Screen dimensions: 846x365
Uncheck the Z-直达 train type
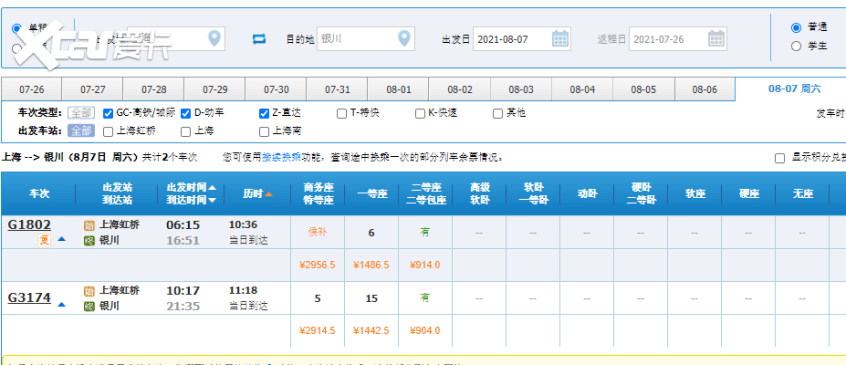click(x=264, y=114)
